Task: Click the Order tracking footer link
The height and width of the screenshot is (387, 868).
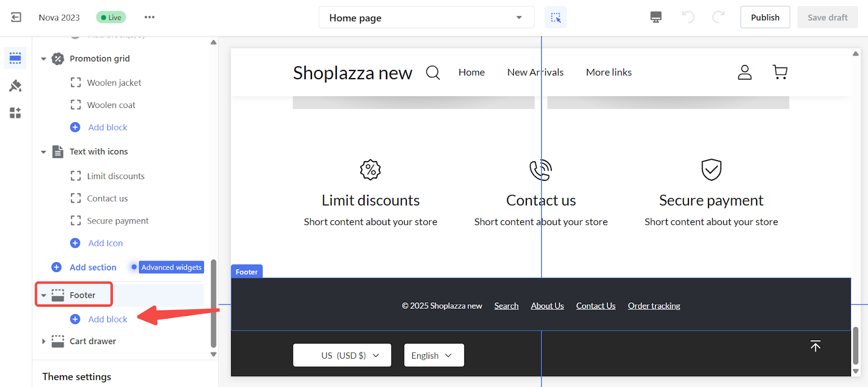Action: pos(654,306)
